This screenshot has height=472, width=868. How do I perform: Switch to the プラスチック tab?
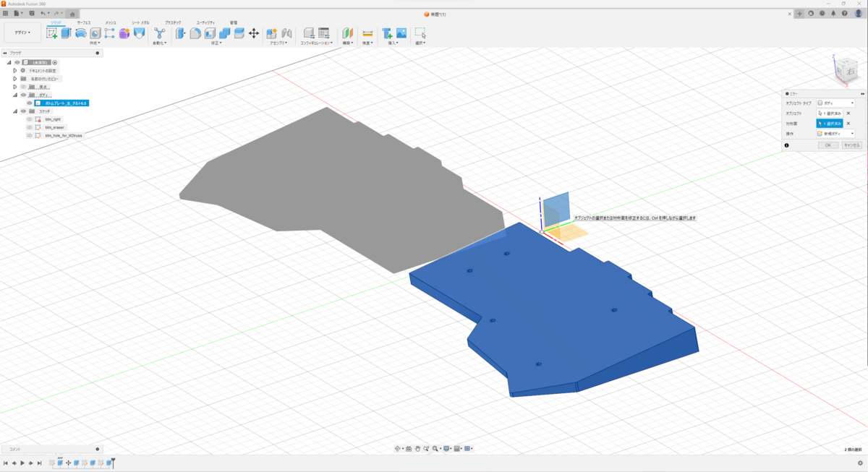pos(173,23)
